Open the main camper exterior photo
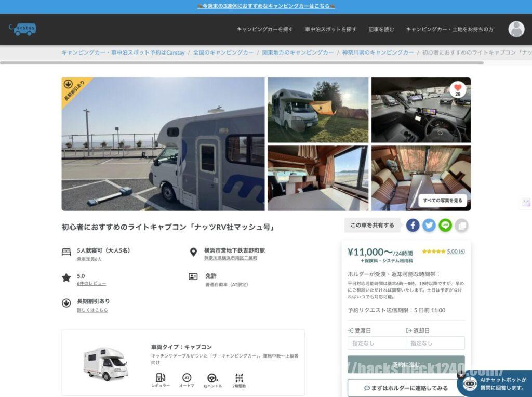 coord(163,144)
